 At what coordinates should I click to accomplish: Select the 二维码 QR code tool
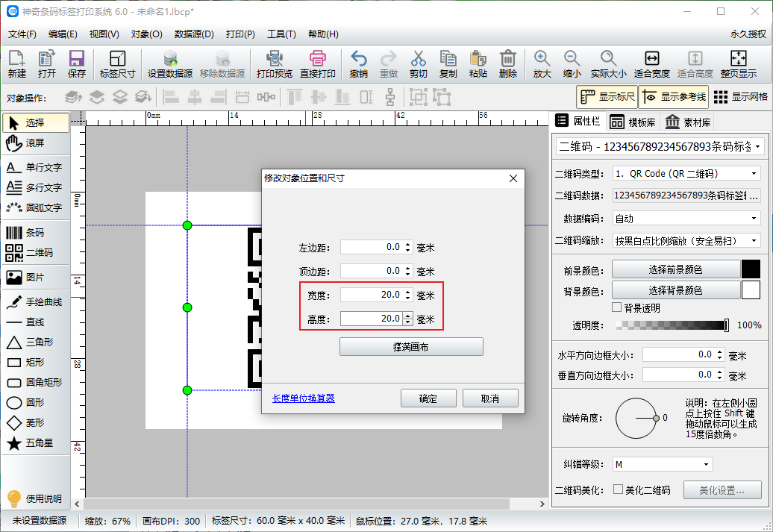pos(36,252)
